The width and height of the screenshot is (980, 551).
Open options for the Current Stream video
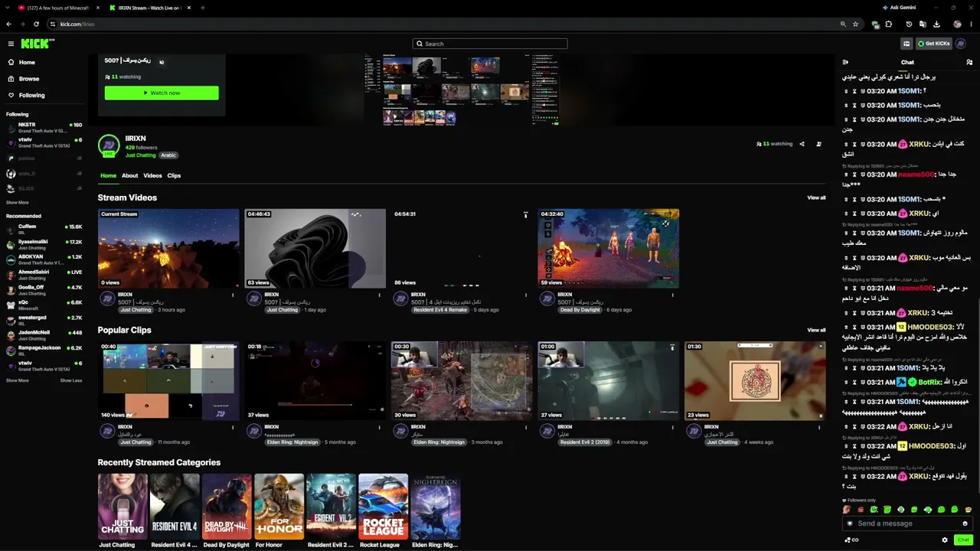tap(233, 295)
